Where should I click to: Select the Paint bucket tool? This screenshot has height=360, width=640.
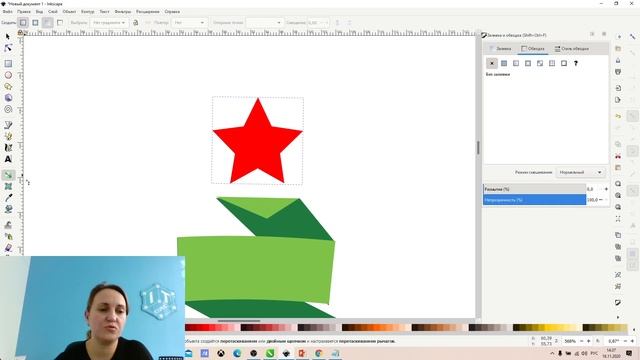(x=8, y=209)
